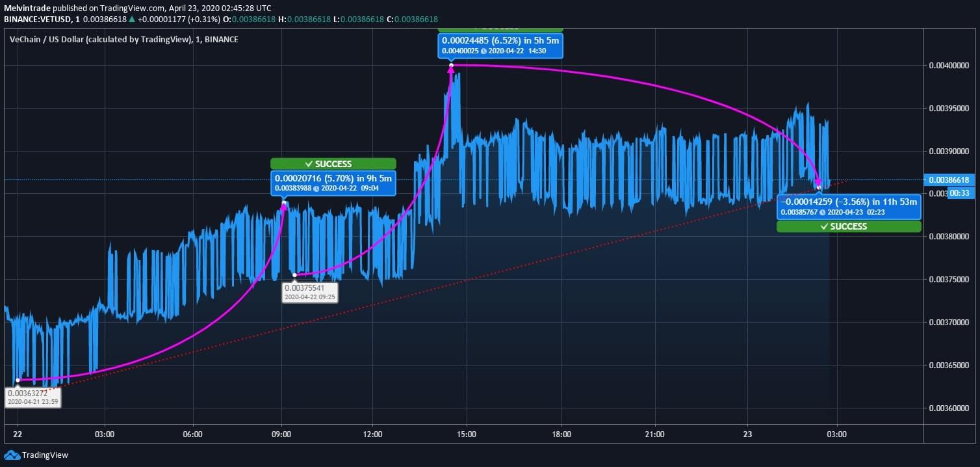Click price axis value 0.00395000
Image resolution: width=980 pixels, height=467 pixels.
click(x=949, y=108)
